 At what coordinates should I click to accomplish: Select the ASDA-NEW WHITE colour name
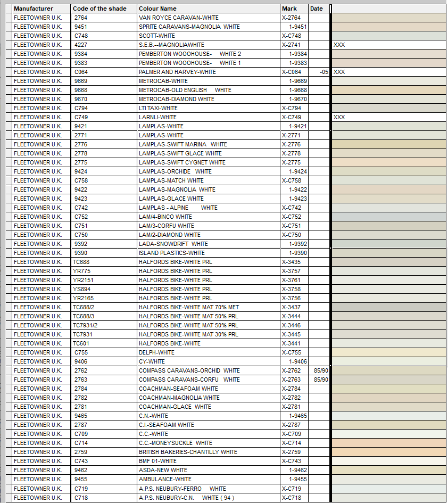tap(163, 471)
